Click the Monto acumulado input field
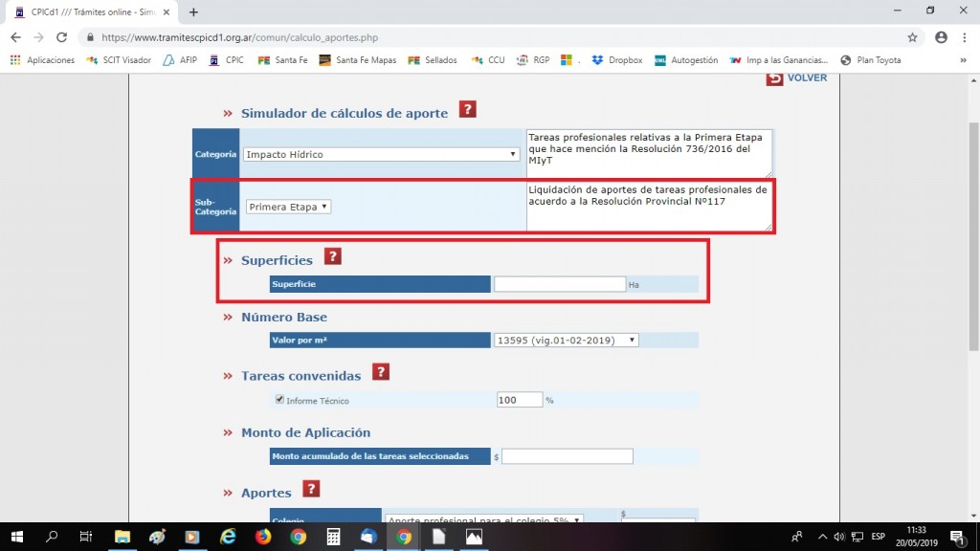 click(x=567, y=456)
